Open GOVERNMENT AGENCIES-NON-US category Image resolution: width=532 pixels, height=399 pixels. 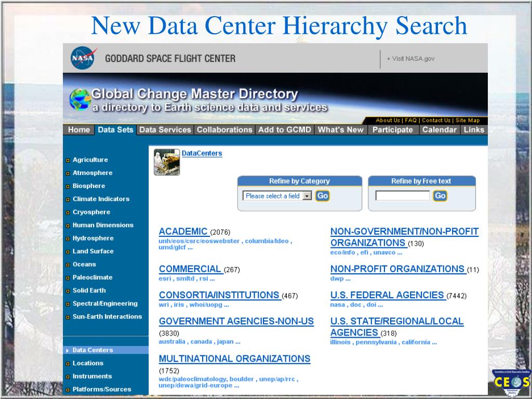[x=236, y=321]
